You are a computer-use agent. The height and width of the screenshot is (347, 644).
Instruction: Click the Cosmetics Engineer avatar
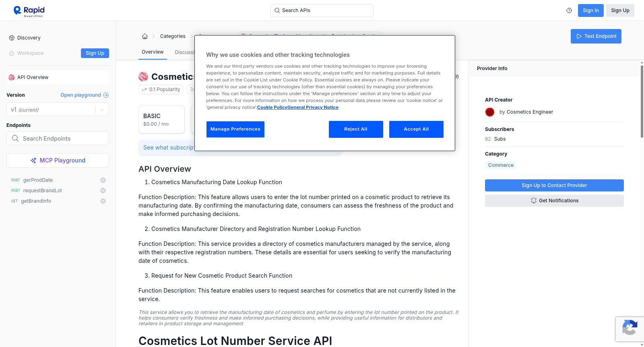[490, 112]
